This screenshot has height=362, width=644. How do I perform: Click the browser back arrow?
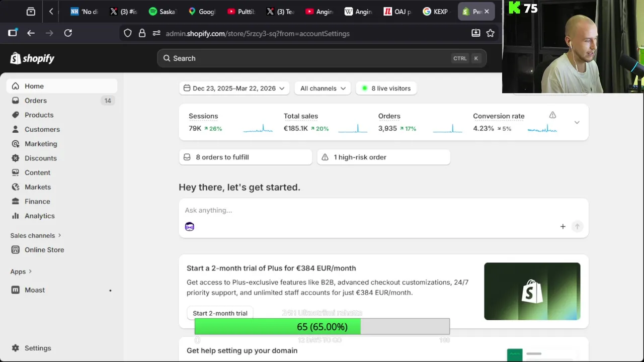click(x=31, y=33)
